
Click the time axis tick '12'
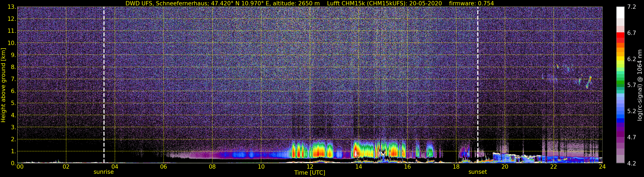(x=310, y=167)
